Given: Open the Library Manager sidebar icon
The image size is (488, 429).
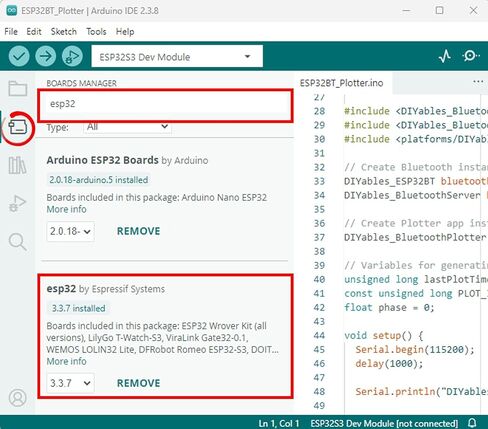Looking at the screenshot, I should [17, 165].
